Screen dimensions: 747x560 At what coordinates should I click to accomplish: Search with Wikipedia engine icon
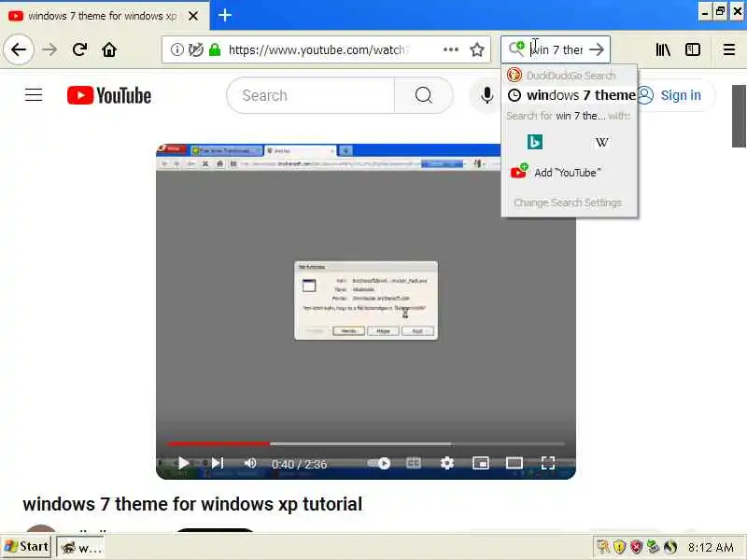point(601,142)
